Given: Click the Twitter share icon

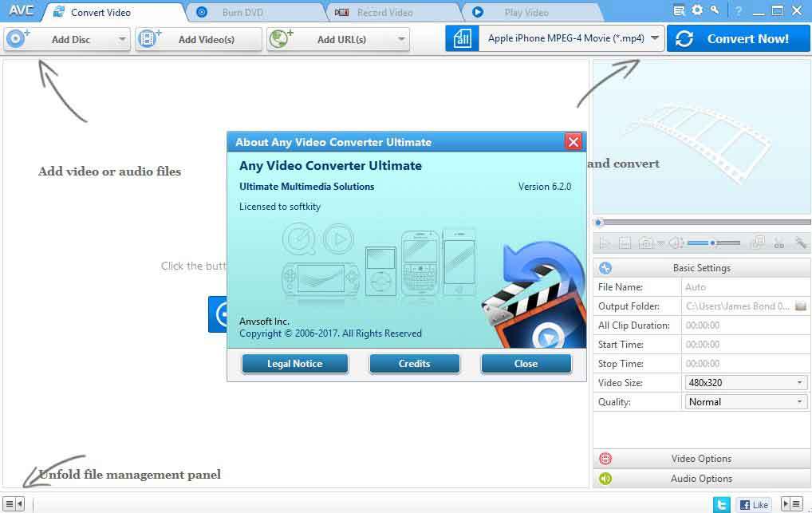Looking at the screenshot, I should (x=721, y=504).
